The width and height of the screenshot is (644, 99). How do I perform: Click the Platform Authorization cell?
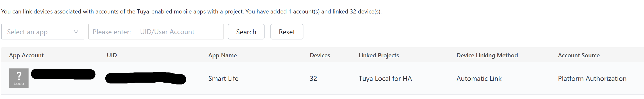coord(592,78)
